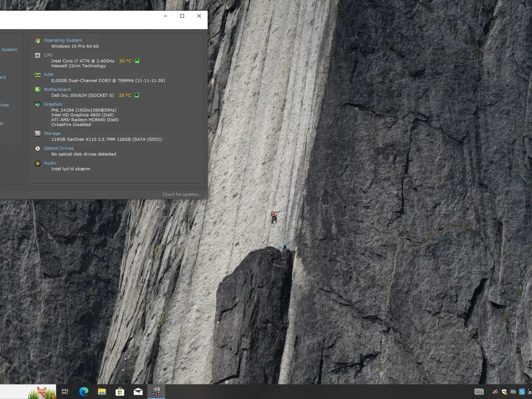
Task: Select System in the Speccy sidebar
Action: point(9,49)
